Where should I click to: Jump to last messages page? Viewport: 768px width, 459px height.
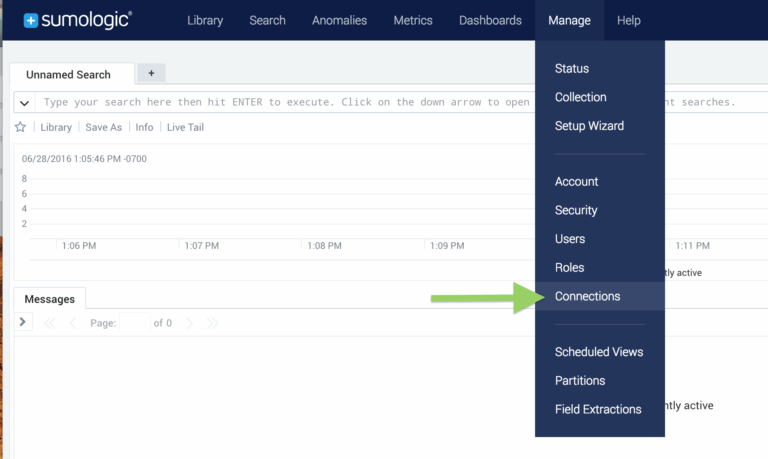point(212,323)
